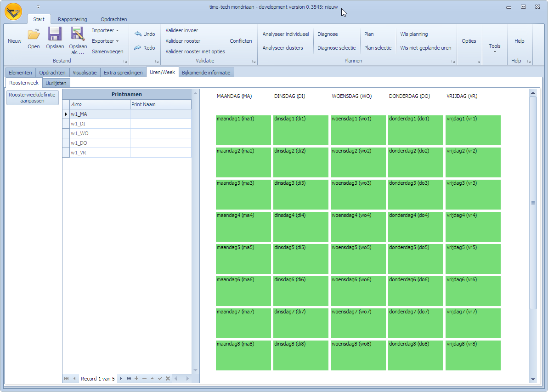Open the Elementen tab
Screen dimensions: 548x392
20,73
